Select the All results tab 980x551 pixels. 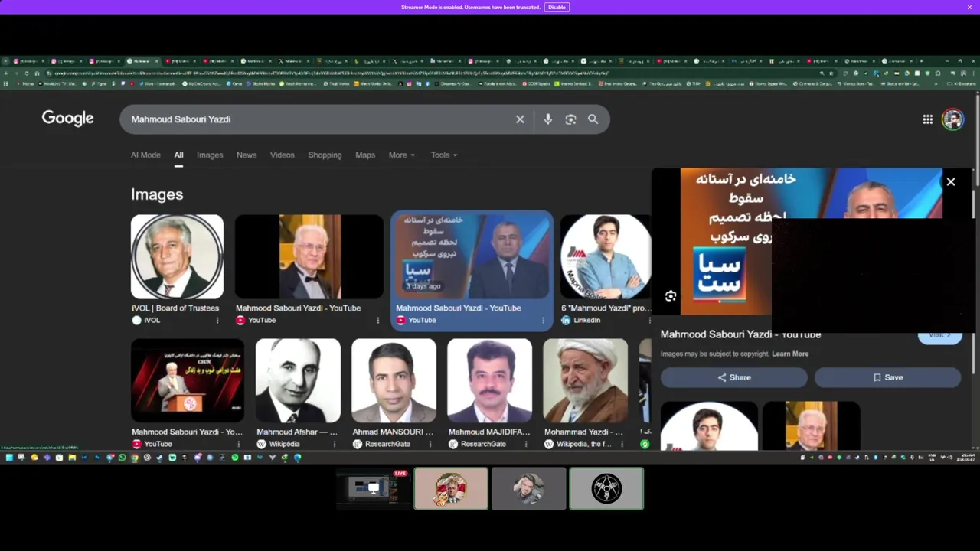tap(178, 155)
